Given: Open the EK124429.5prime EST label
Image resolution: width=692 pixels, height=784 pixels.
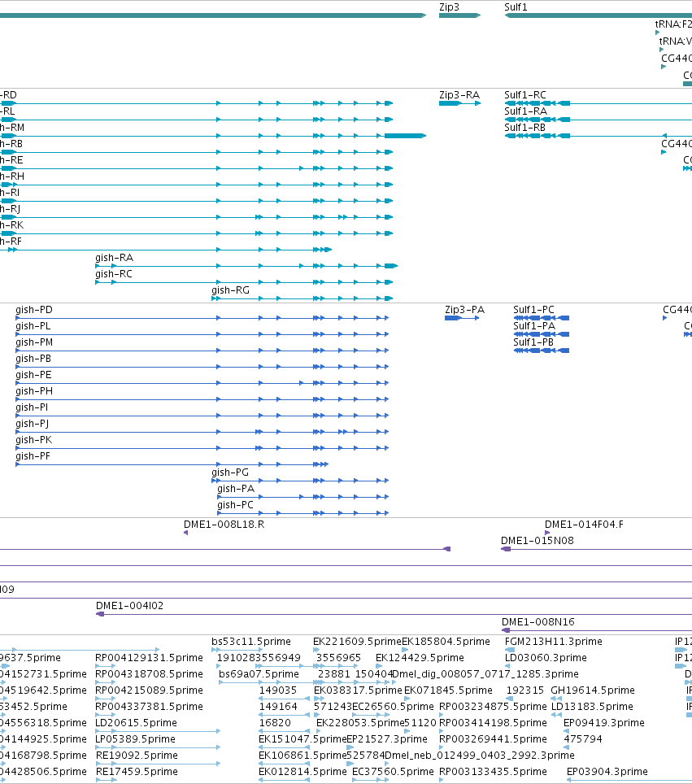Looking at the screenshot, I should (420, 657).
